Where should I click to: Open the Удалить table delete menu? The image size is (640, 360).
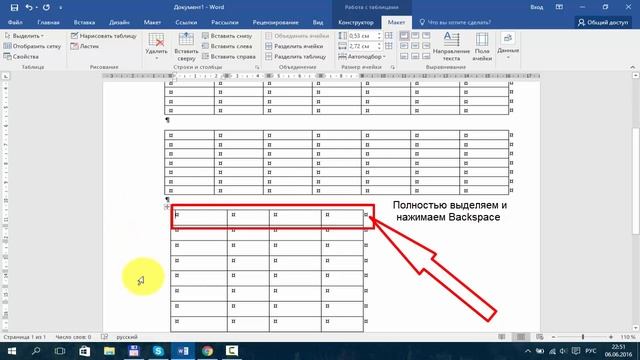(x=156, y=46)
